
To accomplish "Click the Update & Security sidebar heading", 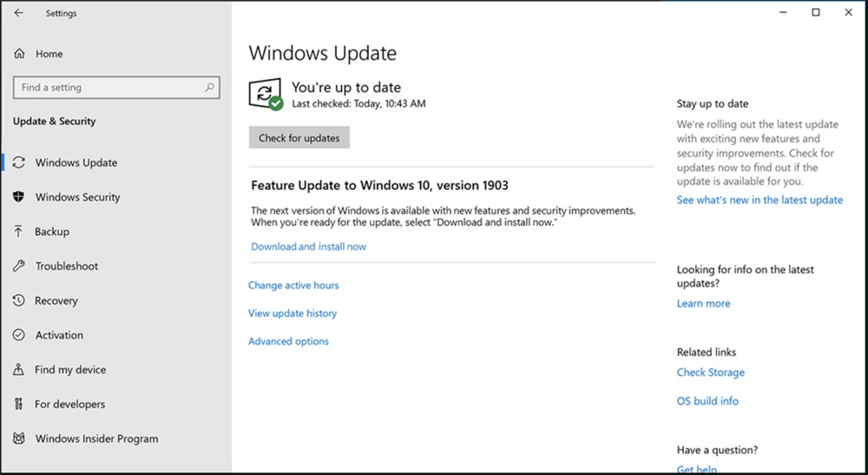I will [54, 122].
